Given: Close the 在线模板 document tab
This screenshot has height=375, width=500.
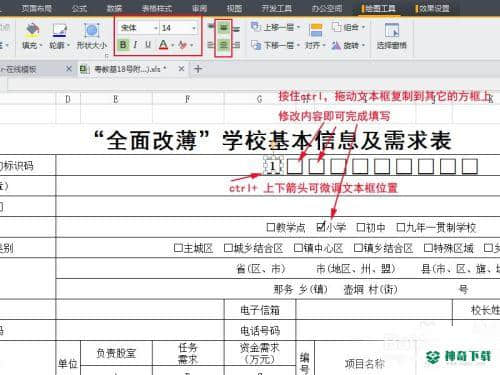Looking at the screenshot, I should pos(69,69).
